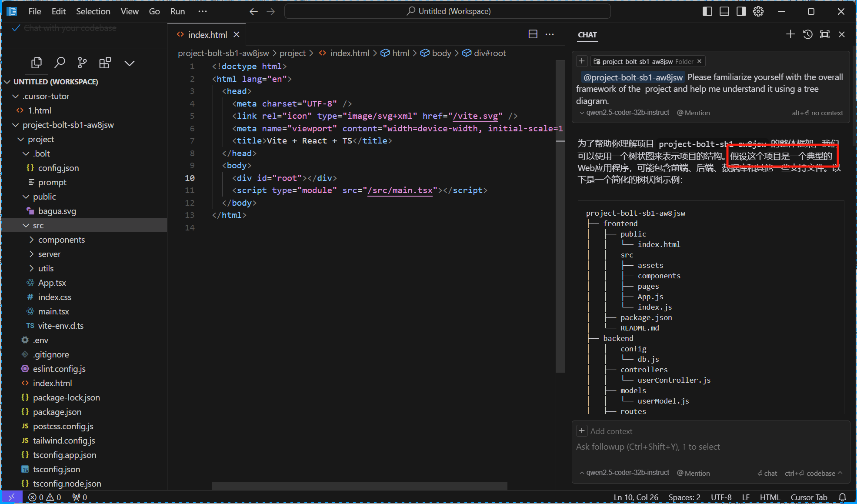Show chat history clock icon

pos(807,34)
